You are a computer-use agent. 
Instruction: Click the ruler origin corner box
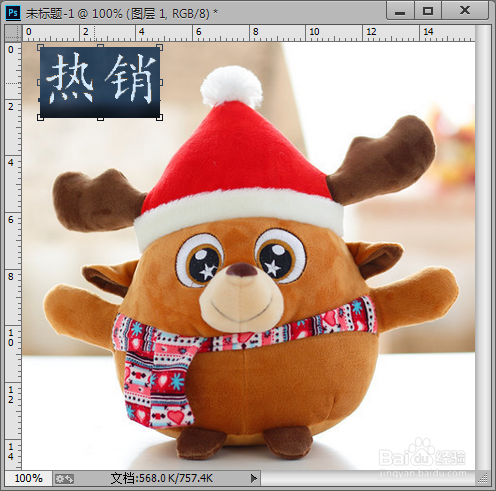click(x=13, y=32)
